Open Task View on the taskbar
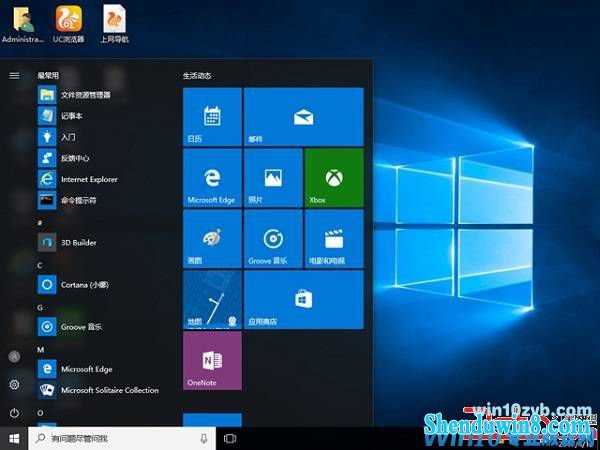Image resolution: width=600 pixels, height=450 pixels. coord(230,439)
